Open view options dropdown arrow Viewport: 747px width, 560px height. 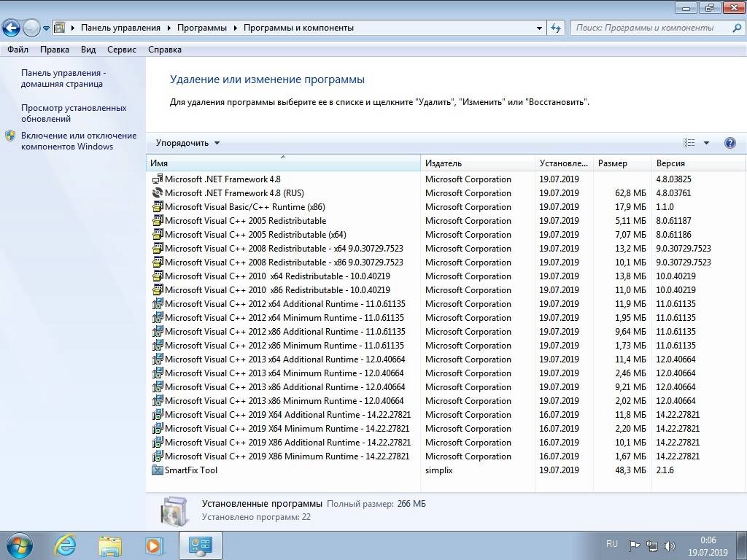pyautogui.click(x=706, y=143)
